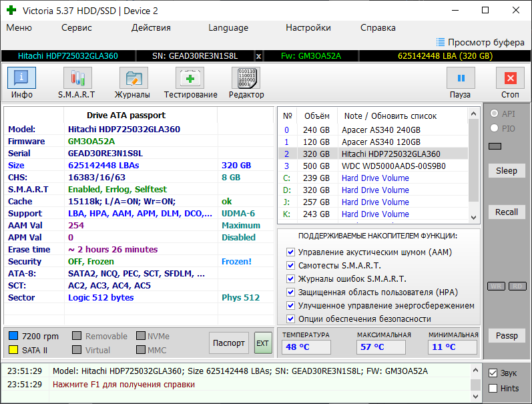Open the Сервис menu
This screenshot has height=404, width=532.
coord(76,27)
